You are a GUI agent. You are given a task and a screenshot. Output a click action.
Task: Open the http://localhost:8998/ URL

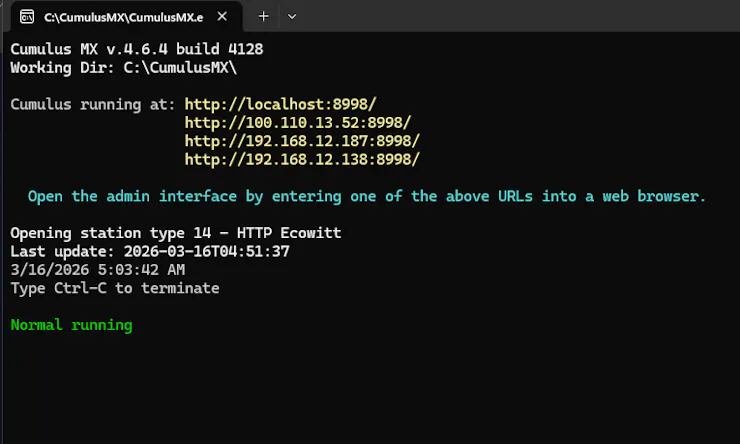point(280,104)
